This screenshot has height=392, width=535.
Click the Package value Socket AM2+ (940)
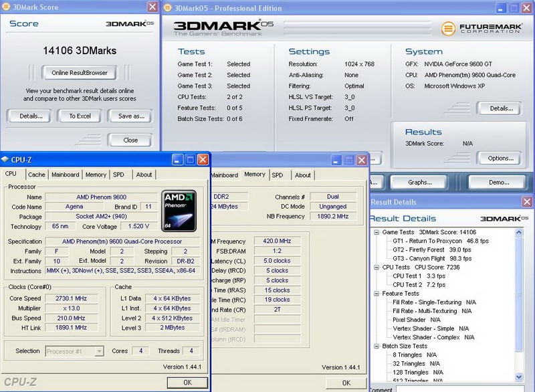coord(102,216)
